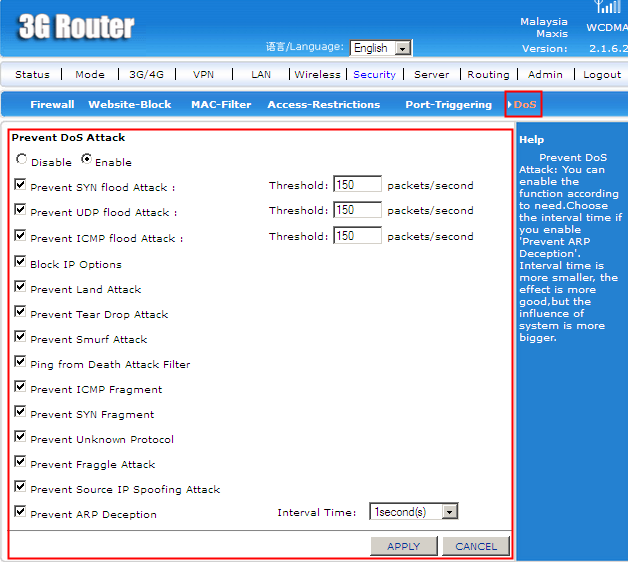Go to the MAC-Filter tab
Screen dimensions: 628x562
221,104
